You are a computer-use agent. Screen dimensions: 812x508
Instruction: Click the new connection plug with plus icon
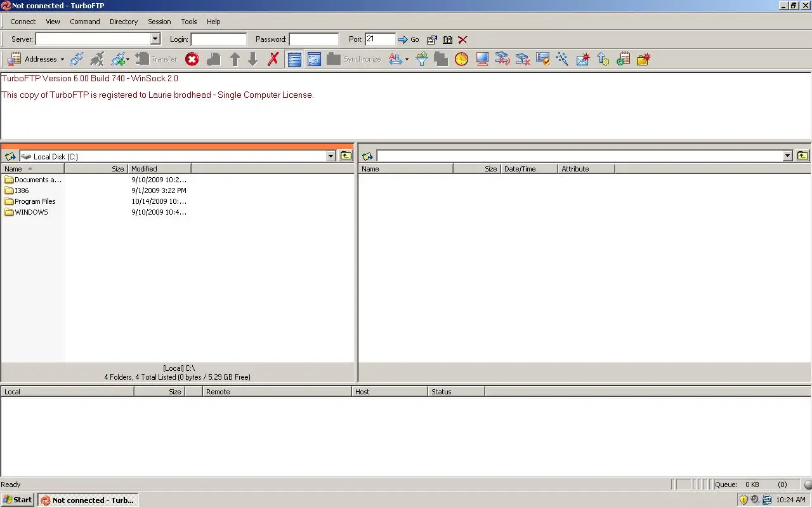point(117,59)
